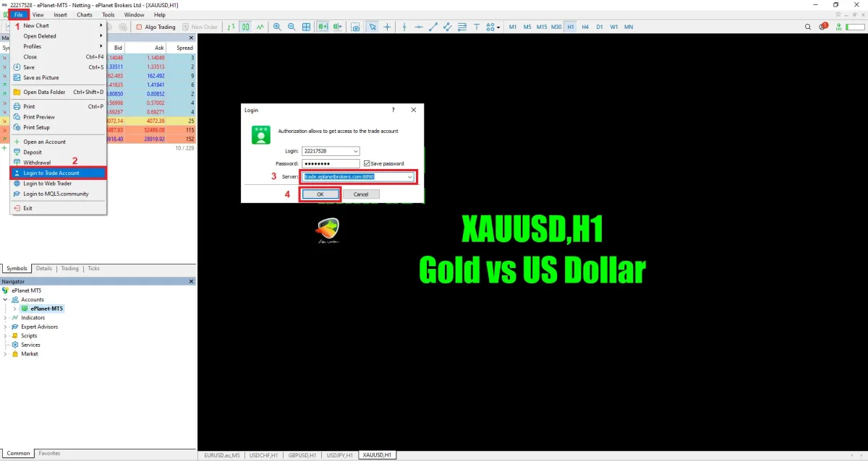
Task: Switch to MN timeframe
Action: (629, 27)
